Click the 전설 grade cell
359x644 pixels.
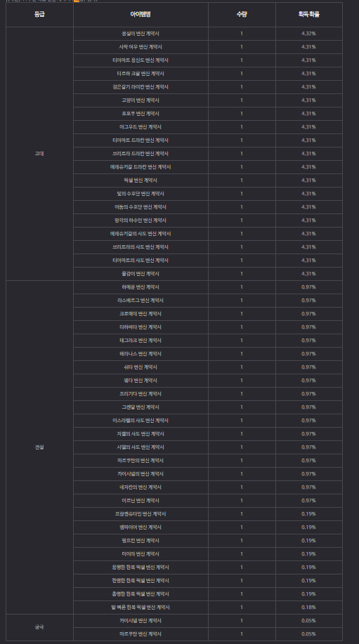(39, 447)
